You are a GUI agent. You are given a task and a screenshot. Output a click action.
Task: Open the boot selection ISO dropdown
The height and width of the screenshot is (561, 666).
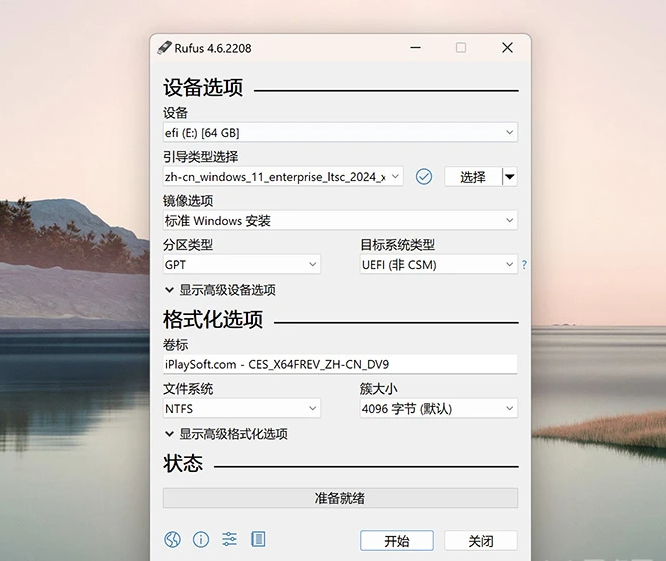pos(283,176)
